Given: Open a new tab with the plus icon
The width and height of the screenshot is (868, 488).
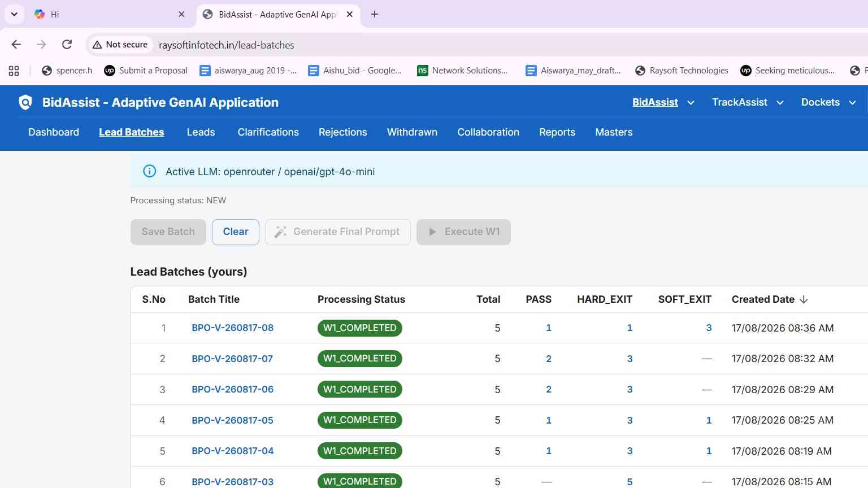Looking at the screenshot, I should point(375,14).
